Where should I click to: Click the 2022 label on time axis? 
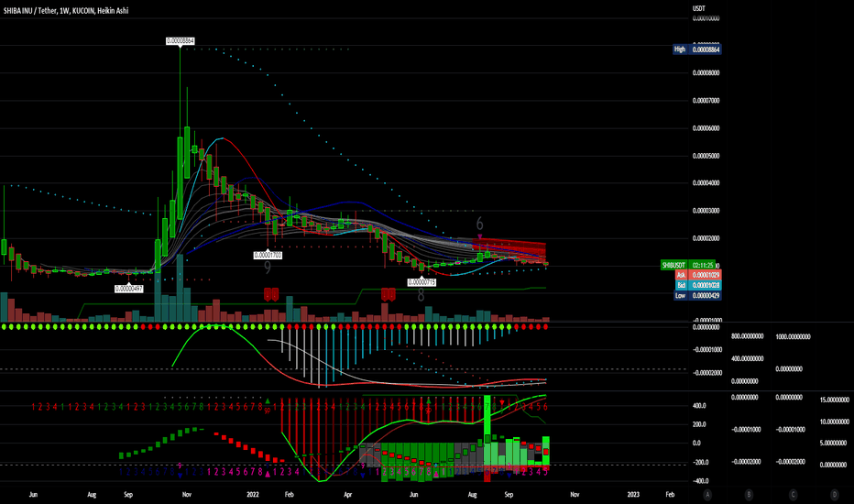pyautogui.click(x=253, y=495)
